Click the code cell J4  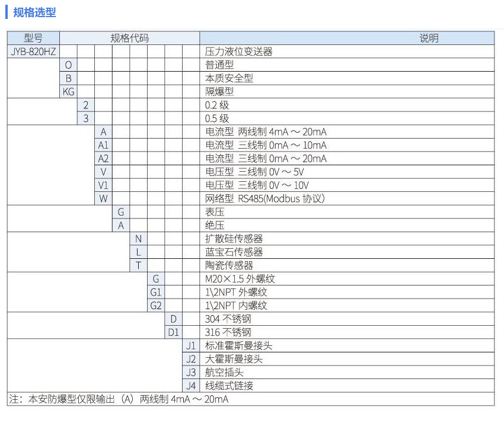coord(191,386)
